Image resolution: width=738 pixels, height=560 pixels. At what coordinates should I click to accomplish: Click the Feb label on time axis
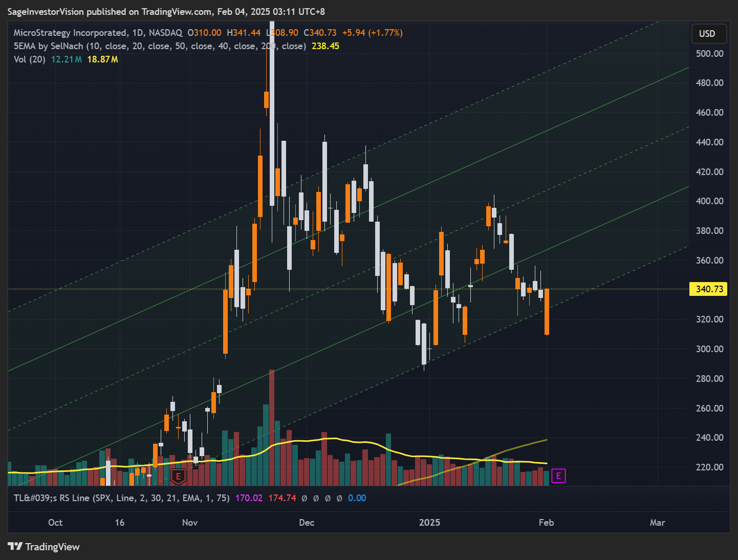pos(546,523)
